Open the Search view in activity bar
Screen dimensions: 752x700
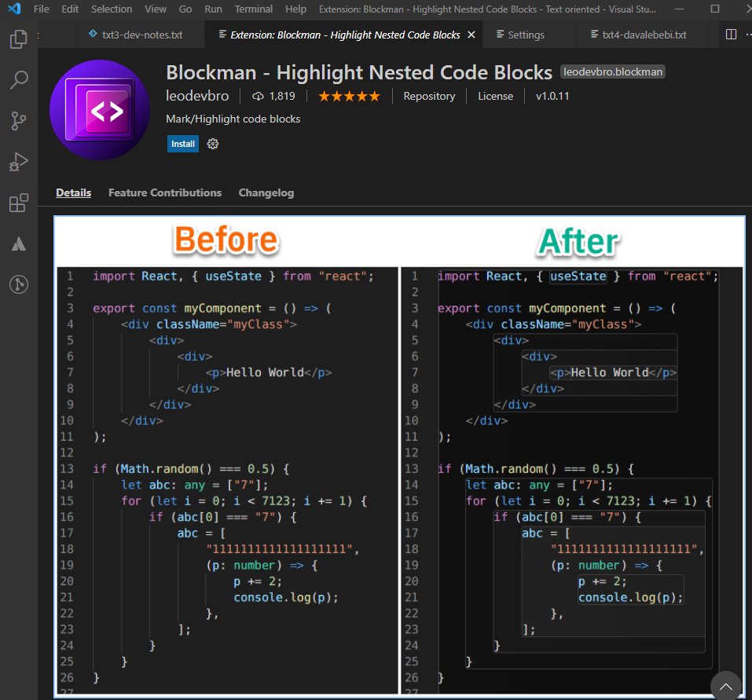pyautogui.click(x=18, y=80)
